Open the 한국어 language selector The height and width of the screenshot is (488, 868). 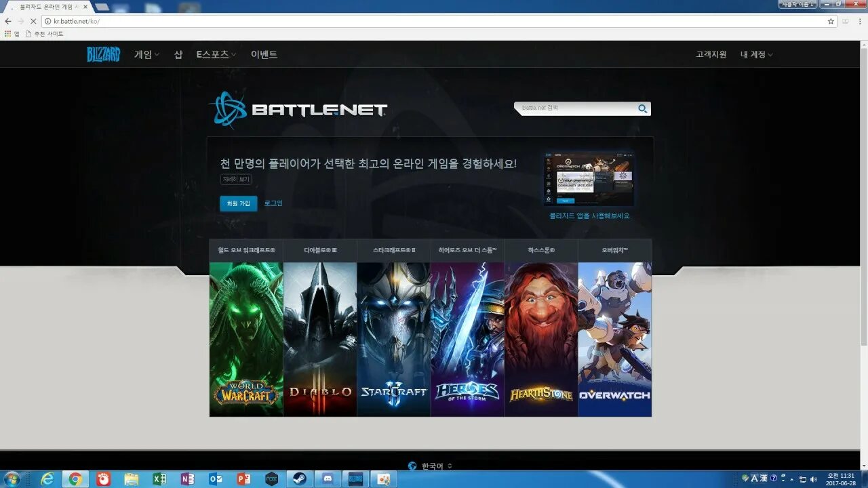pos(431,466)
